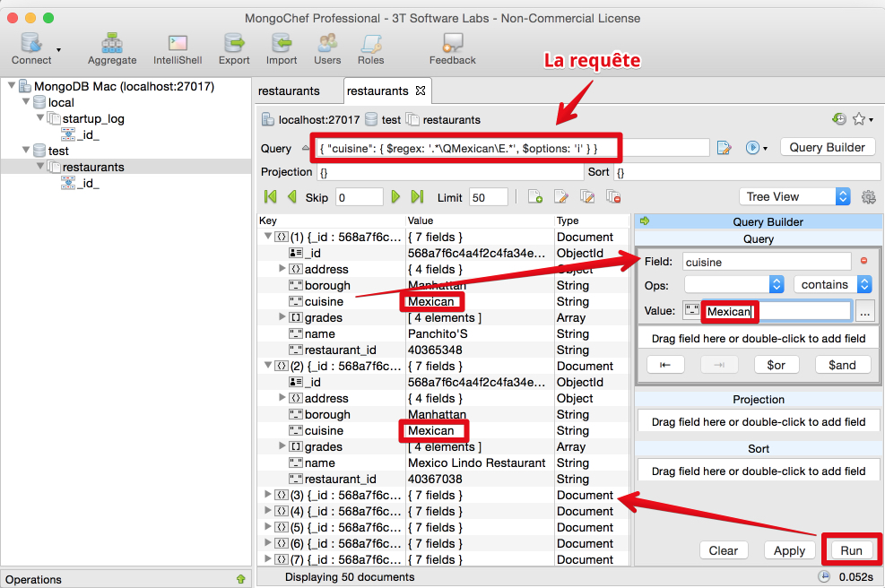This screenshot has height=588, width=885.
Task: Click the star bookmark query icon
Action: pos(859,119)
